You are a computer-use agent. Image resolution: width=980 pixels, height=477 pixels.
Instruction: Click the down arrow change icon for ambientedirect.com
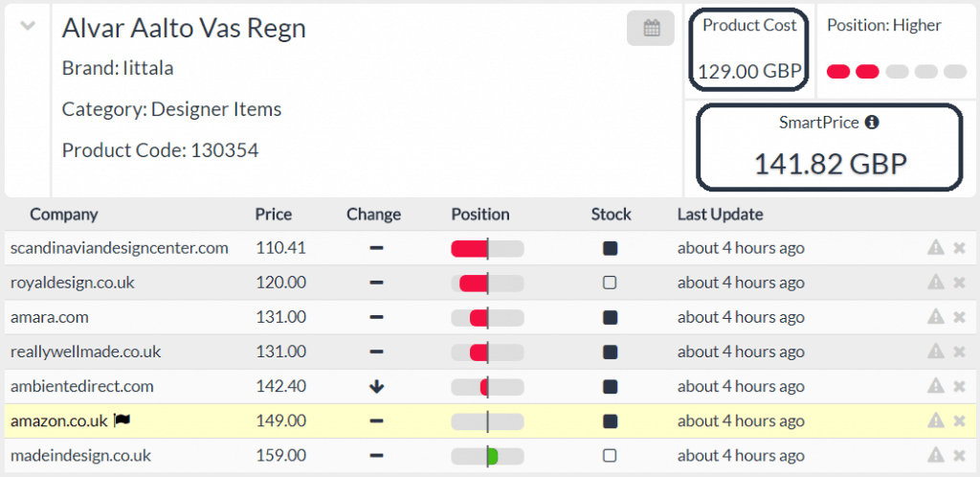376,387
